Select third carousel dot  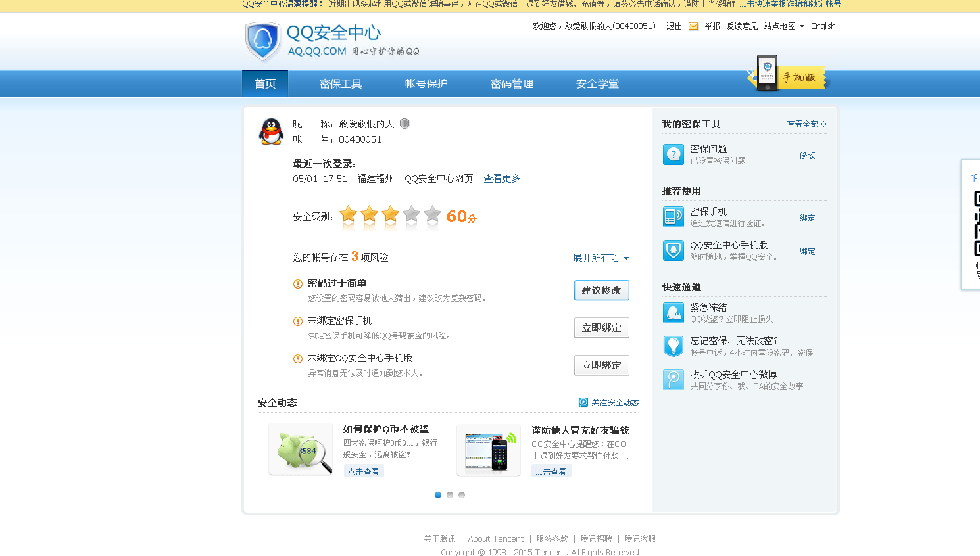pyautogui.click(x=462, y=495)
